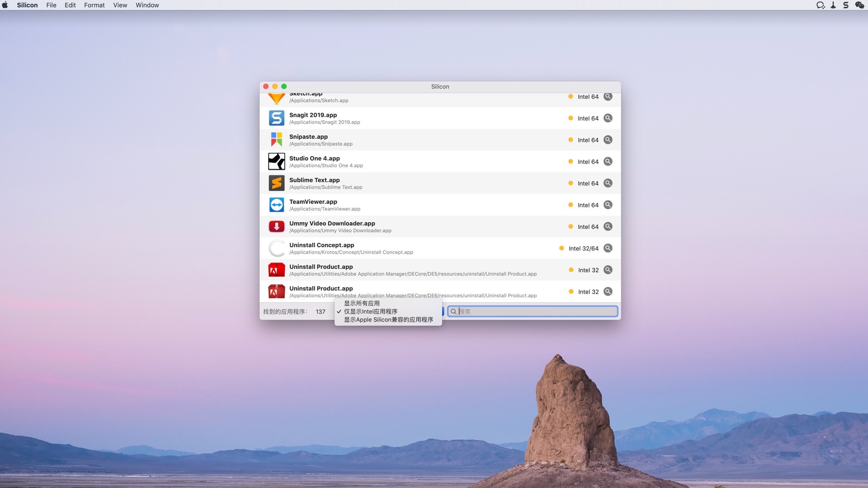Screen dimensions: 868x488
Task: Click the DE6 Uninstall Product app icon
Action: 276,291
